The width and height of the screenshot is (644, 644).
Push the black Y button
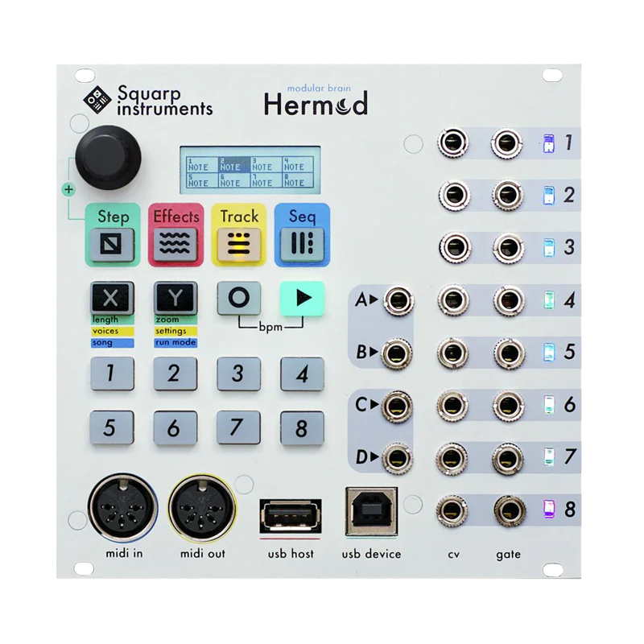click(x=175, y=298)
